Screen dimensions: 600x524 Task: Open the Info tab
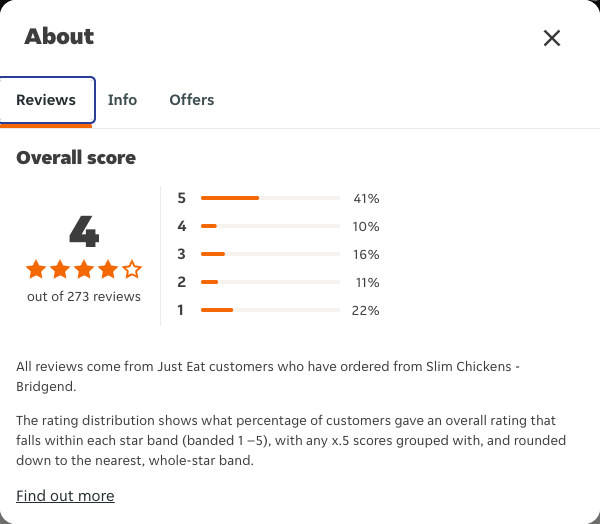122,100
